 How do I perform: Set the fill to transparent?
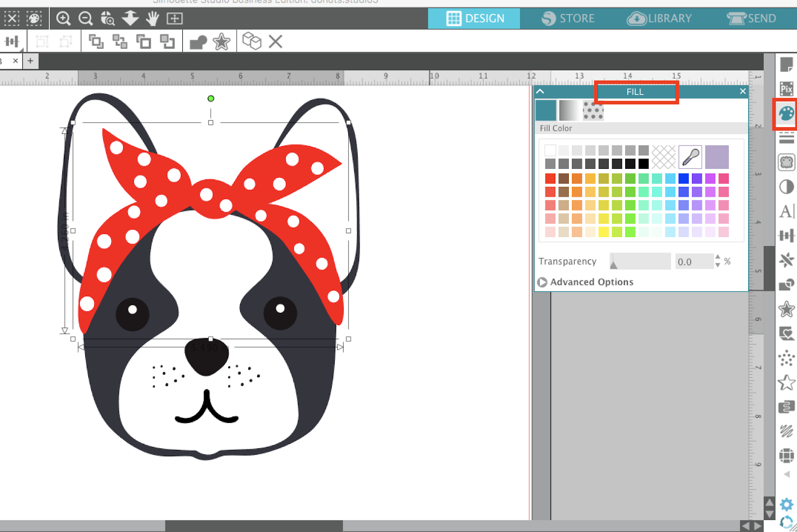tap(664, 156)
